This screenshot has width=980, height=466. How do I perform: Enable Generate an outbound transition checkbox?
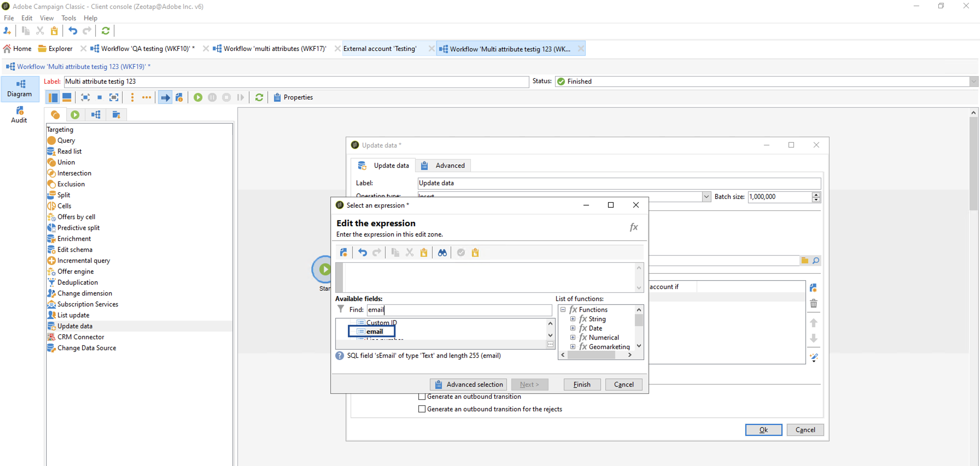(422, 396)
